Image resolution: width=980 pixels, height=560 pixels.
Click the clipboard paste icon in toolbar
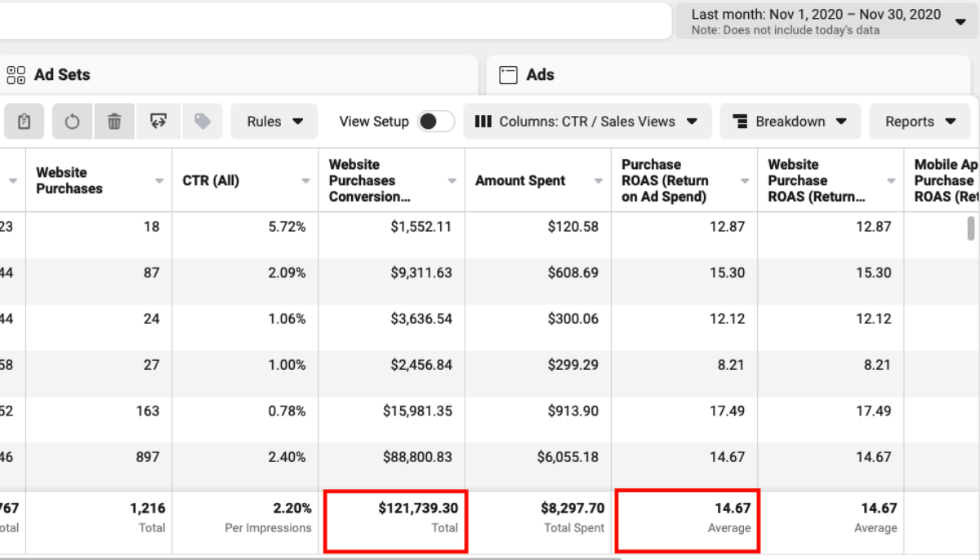(24, 122)
